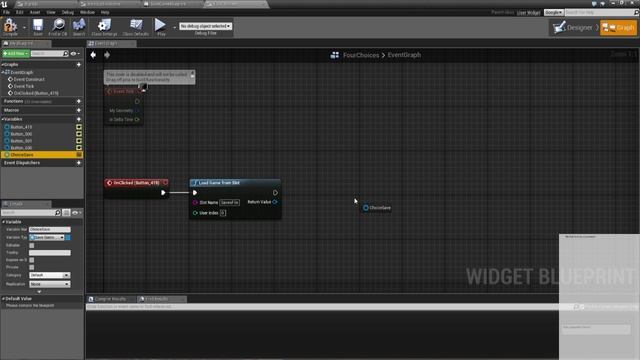
Task: Click the Return Value output pin
Action: tap(275, 202)
